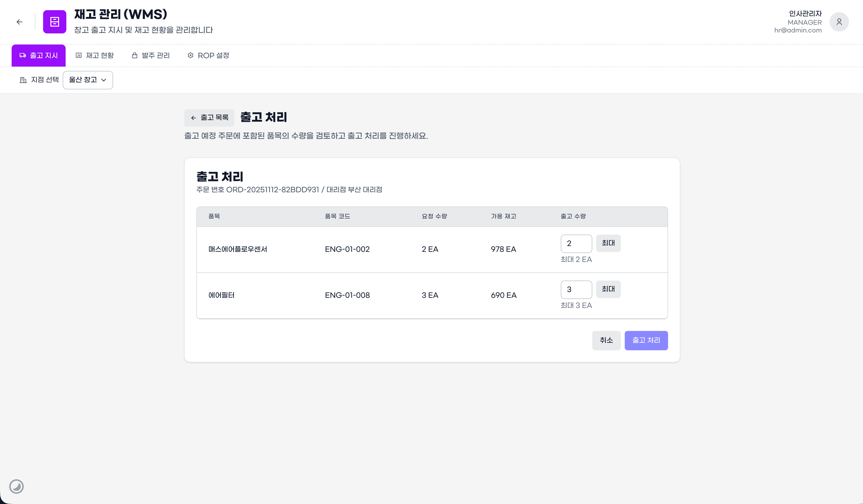Open the ROP 설정 tab

(208, 55)
